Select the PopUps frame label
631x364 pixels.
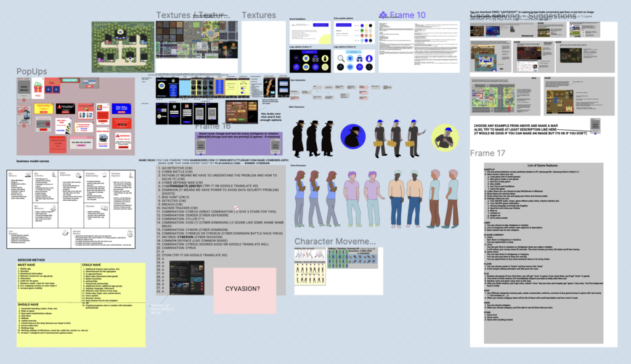[31, 71]
